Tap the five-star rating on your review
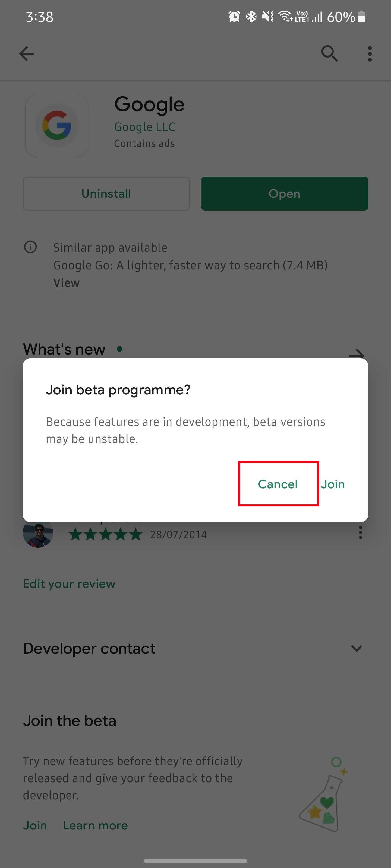 tap(106, 534)
